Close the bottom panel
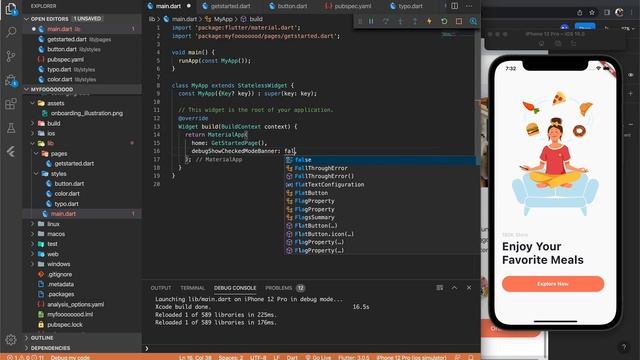Viewport: 640px width, 360px height. click(469, 288)
